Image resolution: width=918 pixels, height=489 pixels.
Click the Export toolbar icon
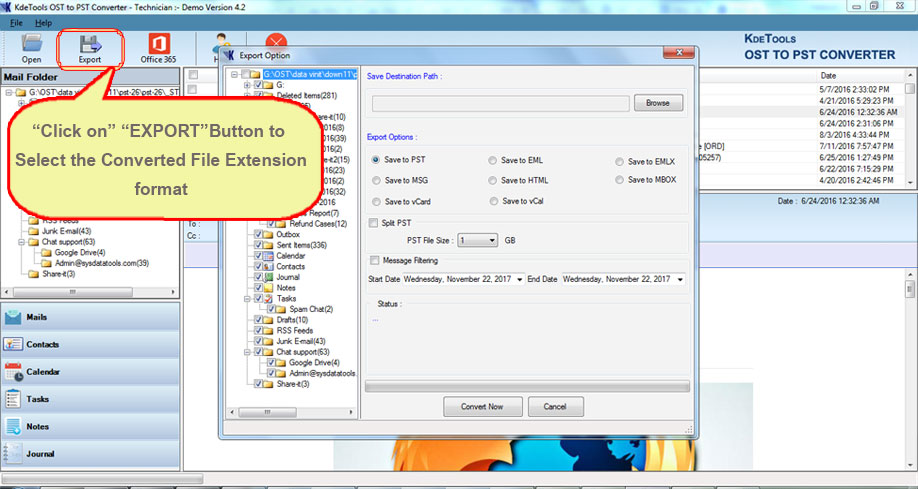(x=90, y=46)
